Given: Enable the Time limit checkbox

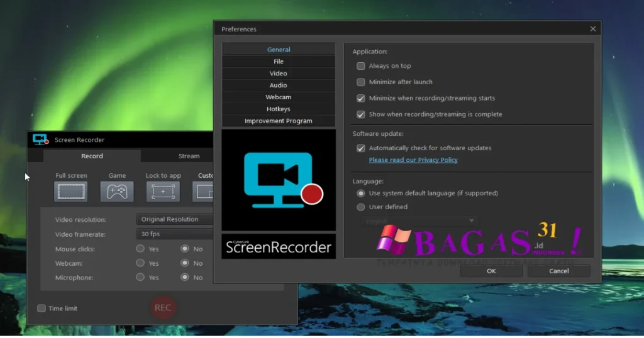Looking at the screenshot, I should pos(42,308).
